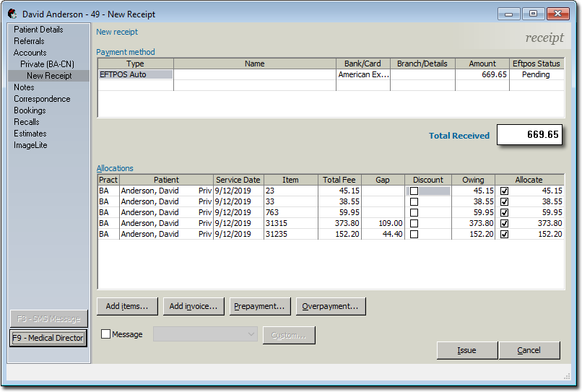Toggle Discount checkbox for item 23
The height and width of the screenshot is (392, 582).
414,191
